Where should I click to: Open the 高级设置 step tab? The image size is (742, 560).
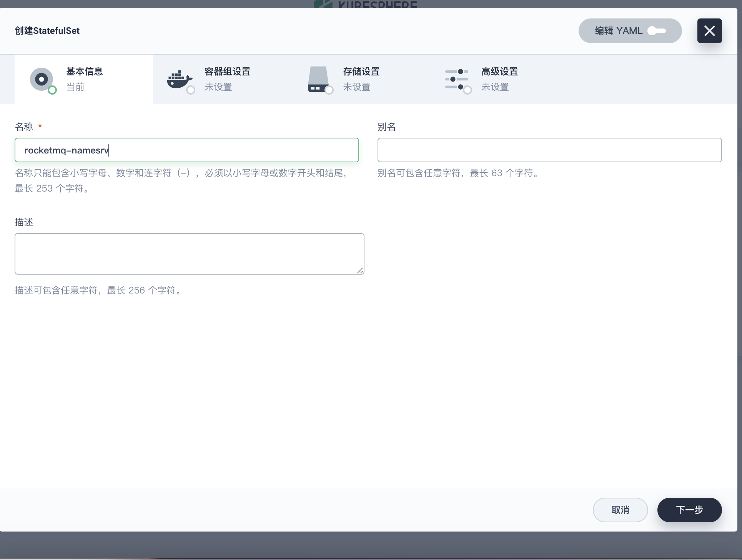pyautogui.click(x=499, y=79)
